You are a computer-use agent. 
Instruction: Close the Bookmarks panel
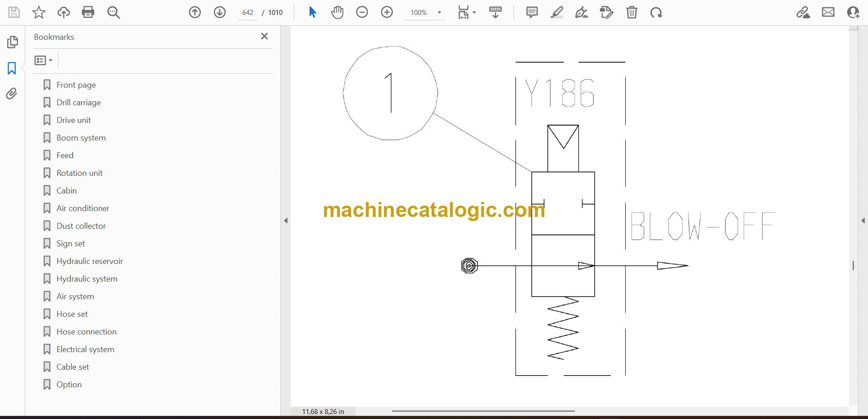264,36
